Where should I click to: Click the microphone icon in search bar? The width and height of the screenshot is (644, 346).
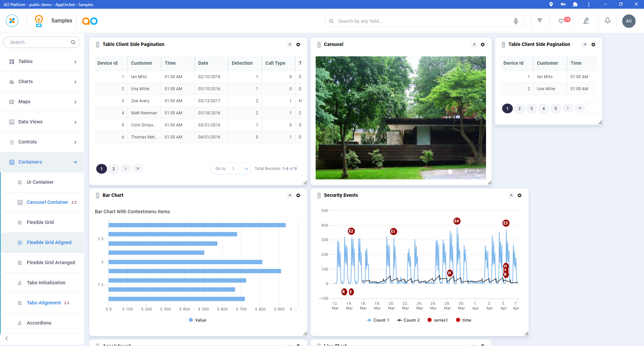coord(516,21)
